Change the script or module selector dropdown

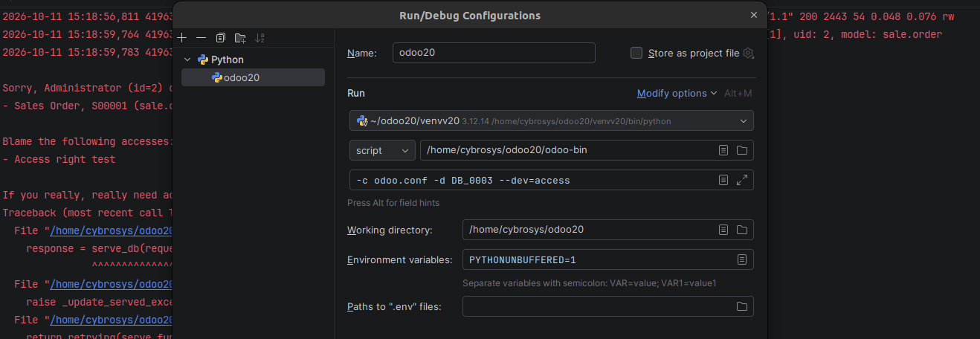(382, 150)
